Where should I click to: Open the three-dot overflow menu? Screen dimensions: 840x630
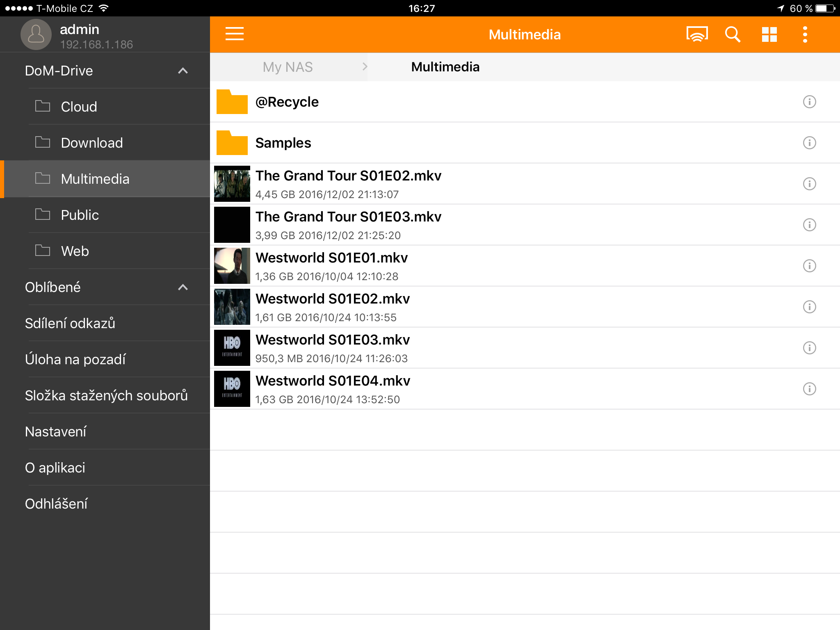point(805,34)
